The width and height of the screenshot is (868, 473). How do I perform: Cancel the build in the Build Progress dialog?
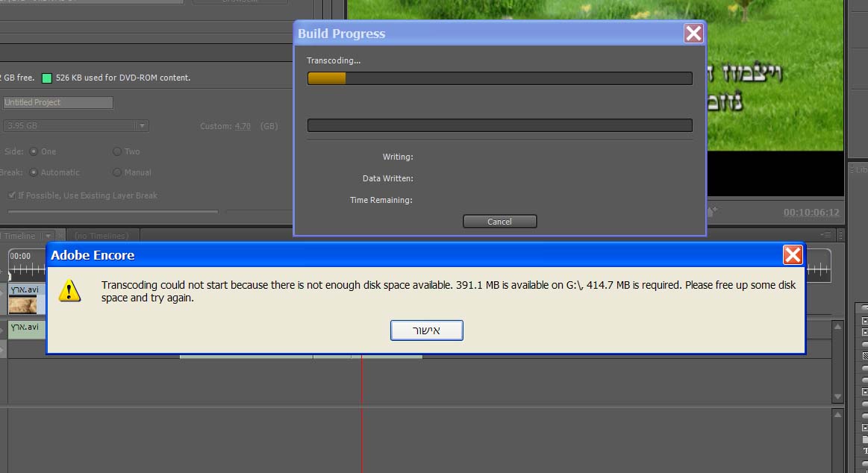[499, 222]
